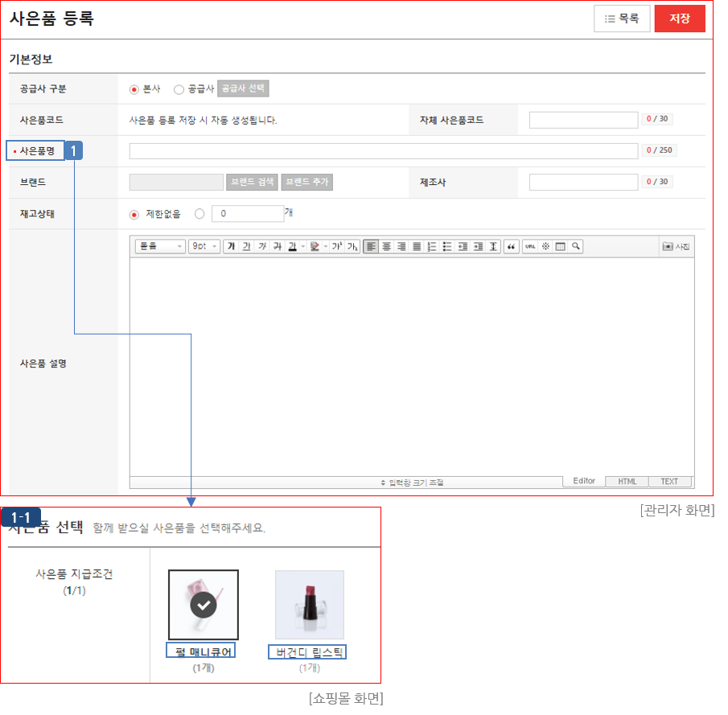The height and width of the screenshot is (715, 728).
Task: Click the bold formatting icon in editor
Action: [231, 246]
